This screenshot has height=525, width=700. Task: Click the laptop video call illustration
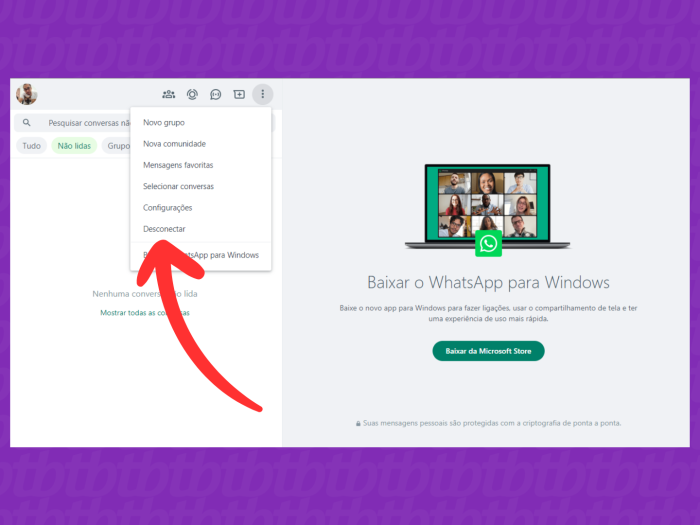(488, 209)
